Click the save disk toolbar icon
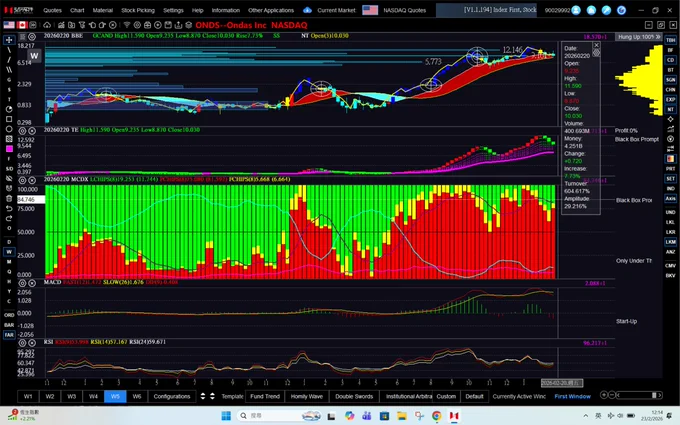Image resolution: width=680 pixels, height=425 pixels. tap(168, 25)
